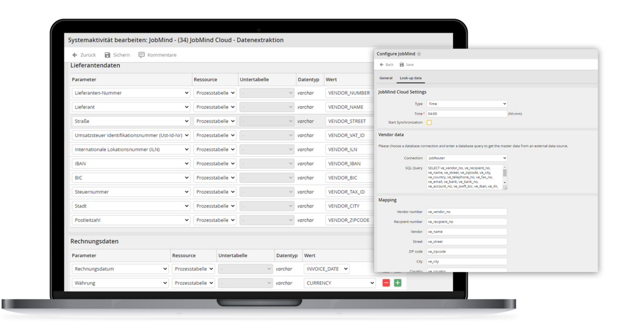Remove the Währung row with red minus
Screen dimensions: 644x322
[386, 283]
